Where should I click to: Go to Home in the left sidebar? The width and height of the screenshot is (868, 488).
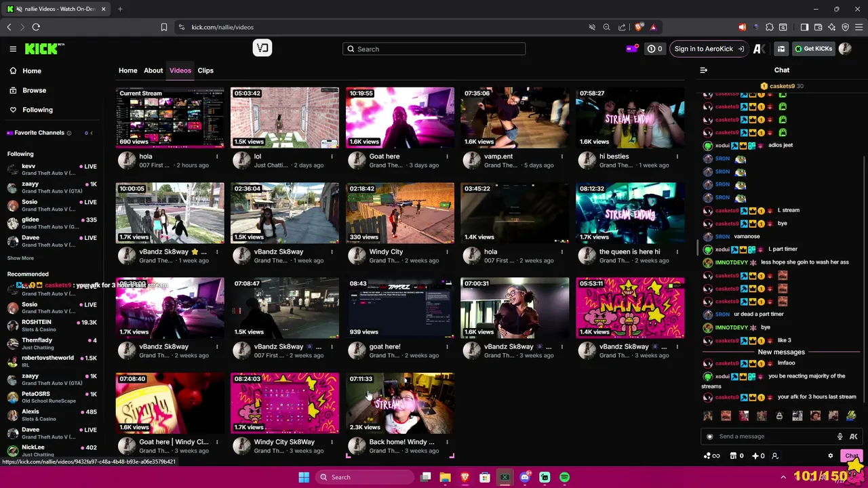click(32, 70)
